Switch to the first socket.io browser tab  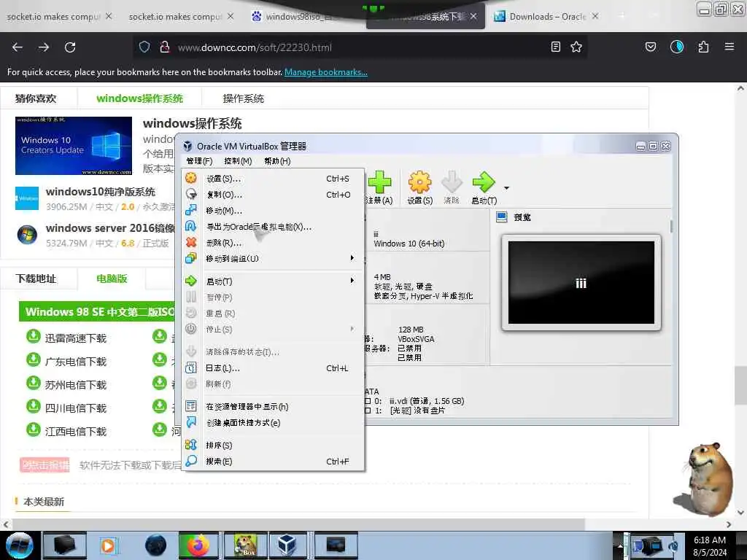pos(60,17)
